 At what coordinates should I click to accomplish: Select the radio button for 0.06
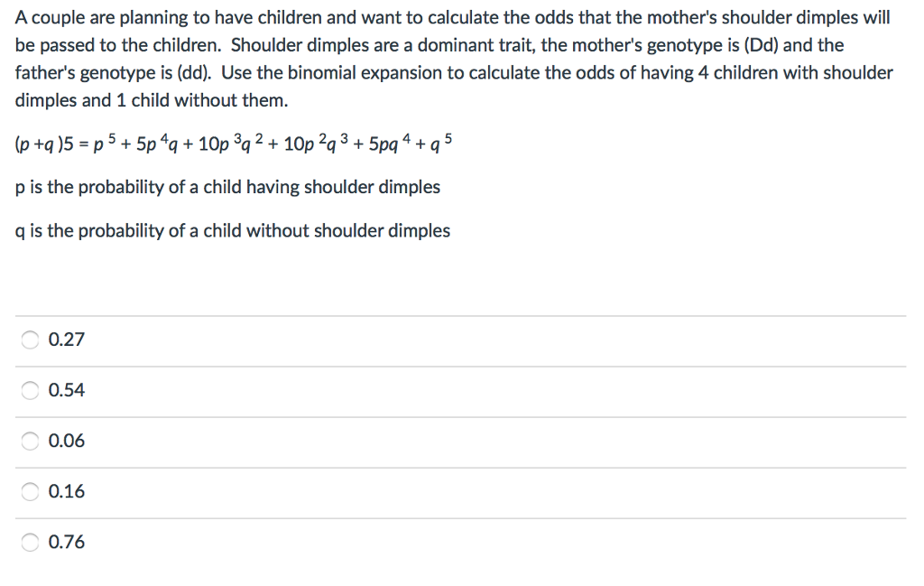point(28,441)
